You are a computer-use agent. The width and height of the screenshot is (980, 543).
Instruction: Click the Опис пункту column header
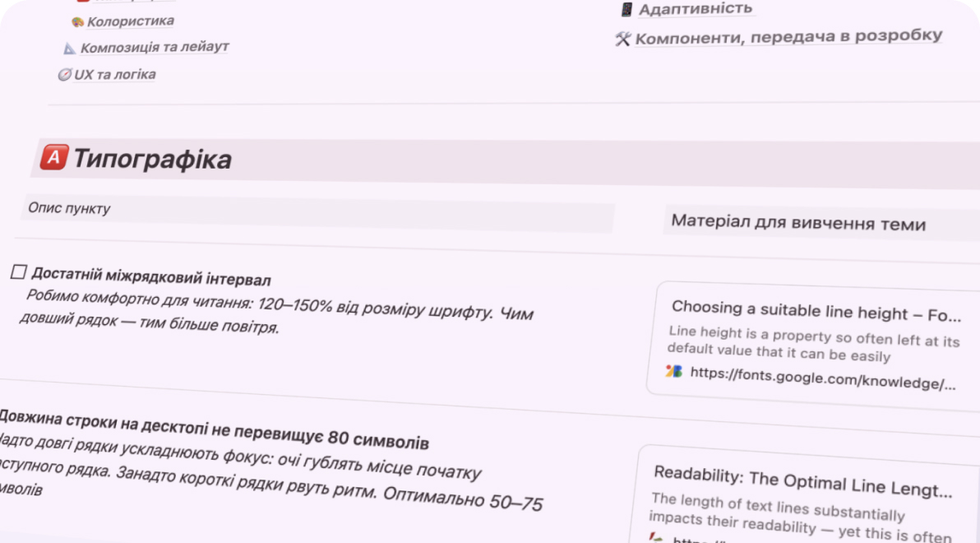69,209
